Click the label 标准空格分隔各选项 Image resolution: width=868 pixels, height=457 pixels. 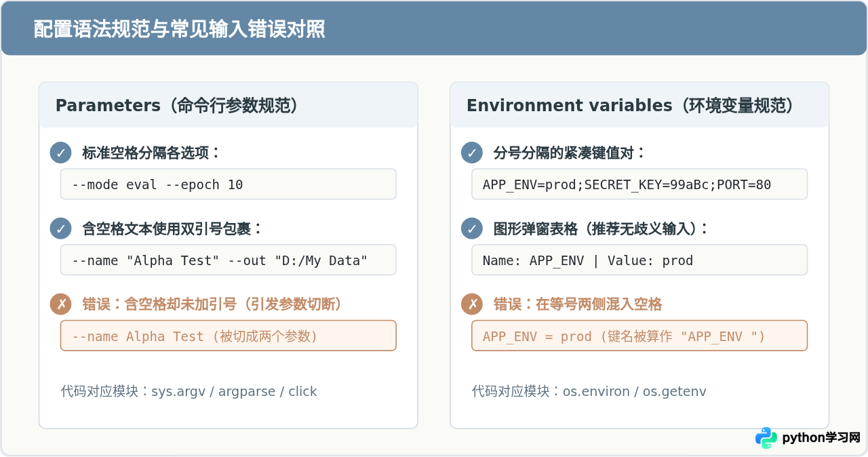151,153
